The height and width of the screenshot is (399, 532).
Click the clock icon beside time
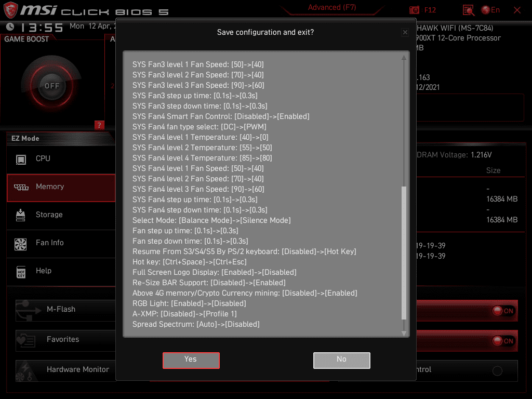click(10, 26)
